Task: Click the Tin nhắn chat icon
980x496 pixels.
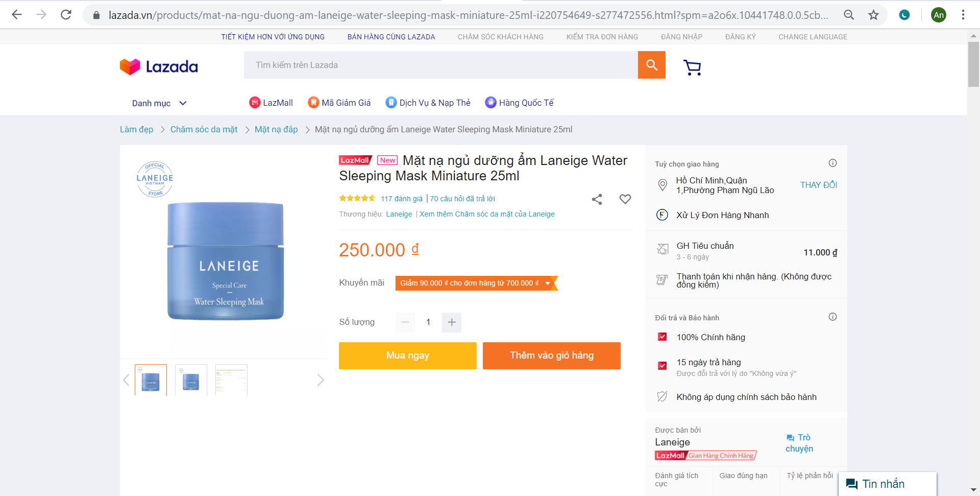Action: [852, 484]
